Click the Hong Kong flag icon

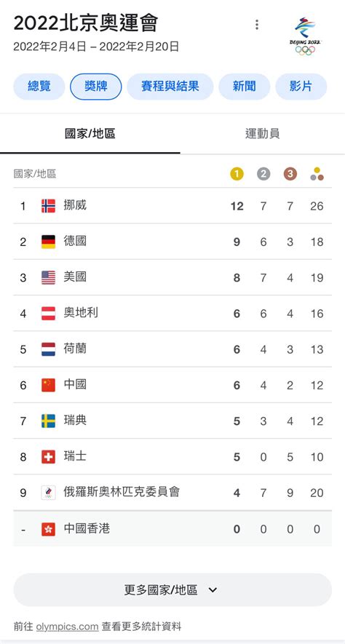[x=49, y=529]
